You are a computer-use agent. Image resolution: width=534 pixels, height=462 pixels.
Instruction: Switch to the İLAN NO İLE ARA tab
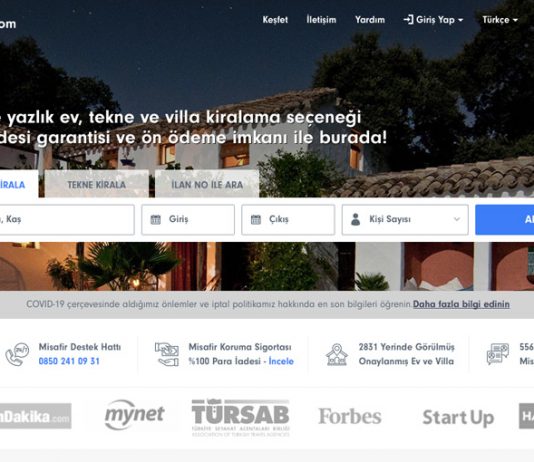(x=207, y=185)
